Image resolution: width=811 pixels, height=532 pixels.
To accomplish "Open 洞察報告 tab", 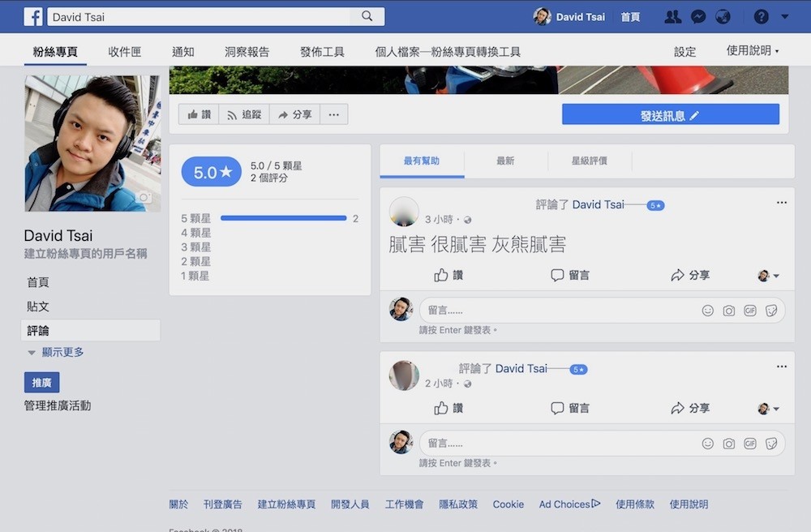I will [247, 52].
